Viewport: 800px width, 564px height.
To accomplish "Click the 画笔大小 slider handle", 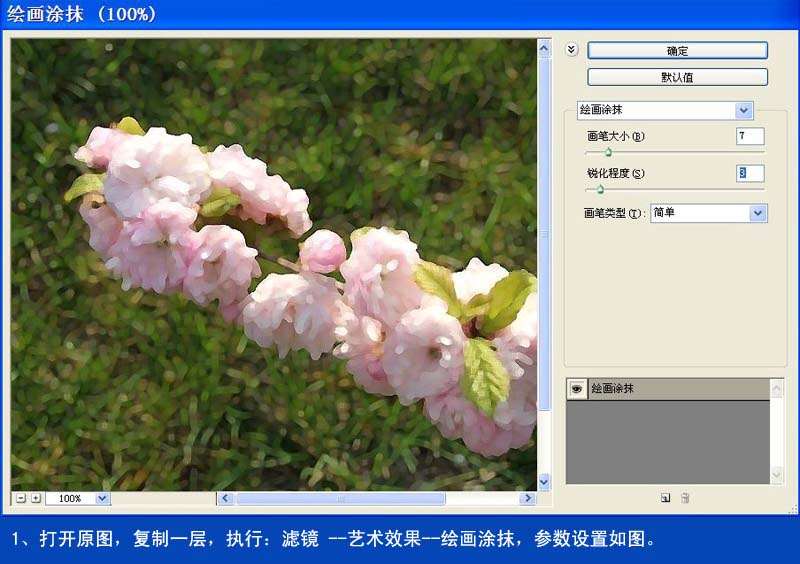I will [x=608, y=152].
